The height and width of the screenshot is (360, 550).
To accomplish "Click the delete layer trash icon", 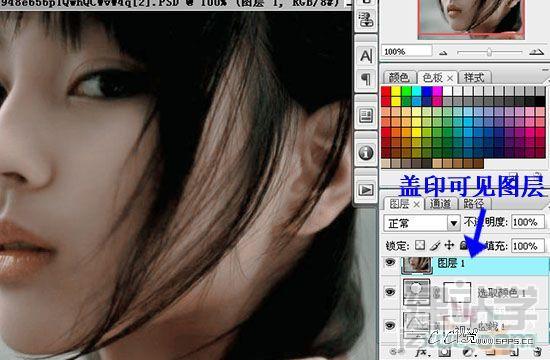I will point(537,352).
